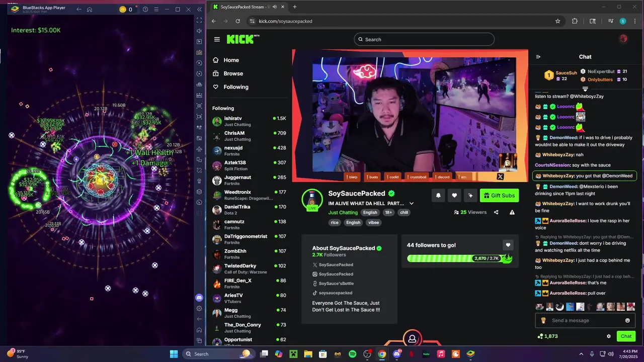
Task: Click the 'chill' tag
Action: coord(404,212)
